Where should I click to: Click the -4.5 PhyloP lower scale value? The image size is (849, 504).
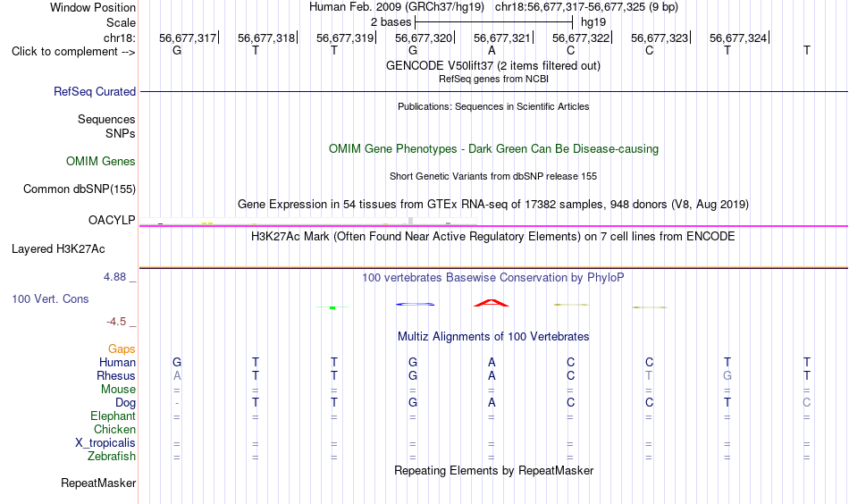point(116,322)
